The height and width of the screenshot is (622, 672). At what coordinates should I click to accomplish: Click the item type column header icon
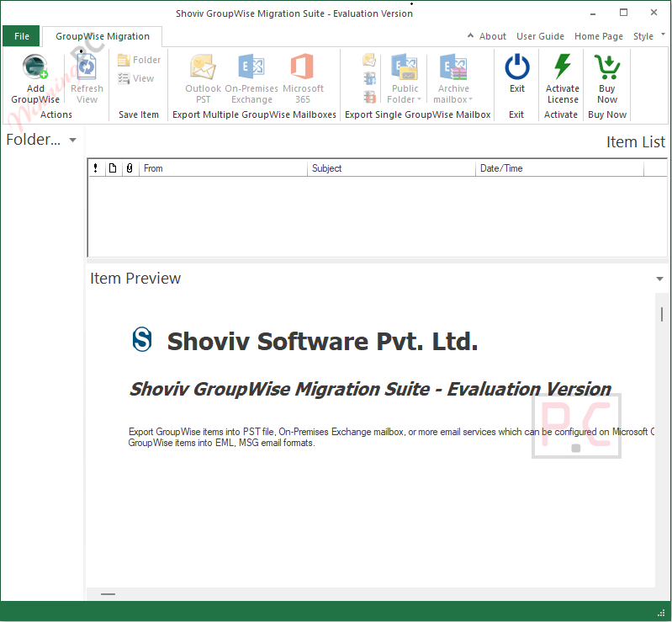pos(113,168)
